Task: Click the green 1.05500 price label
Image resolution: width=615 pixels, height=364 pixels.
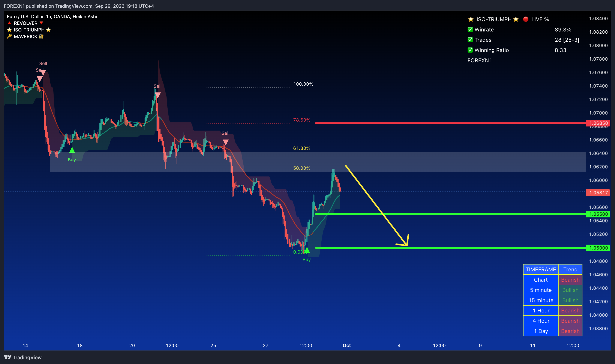Action: coord(598,214)
